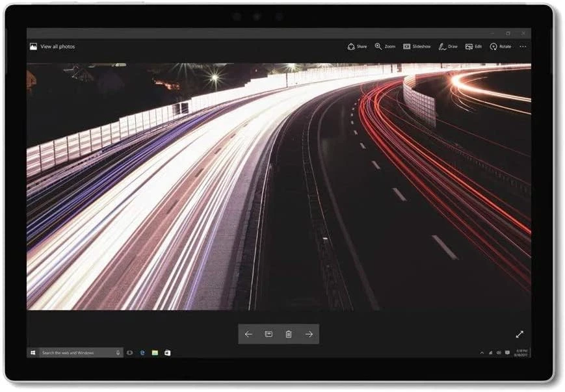Go to previous photo with left arrow

click(x=248, y=334)
